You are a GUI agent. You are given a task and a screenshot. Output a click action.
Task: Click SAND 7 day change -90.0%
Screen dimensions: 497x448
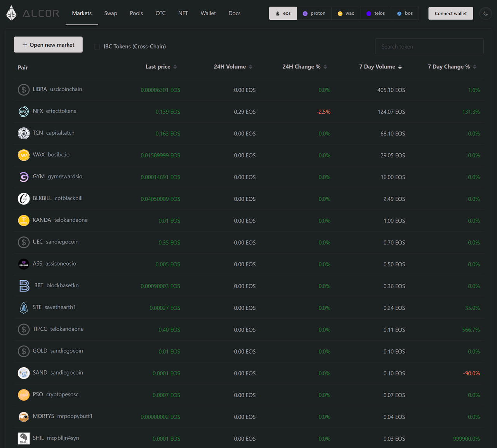pos(471,373)
